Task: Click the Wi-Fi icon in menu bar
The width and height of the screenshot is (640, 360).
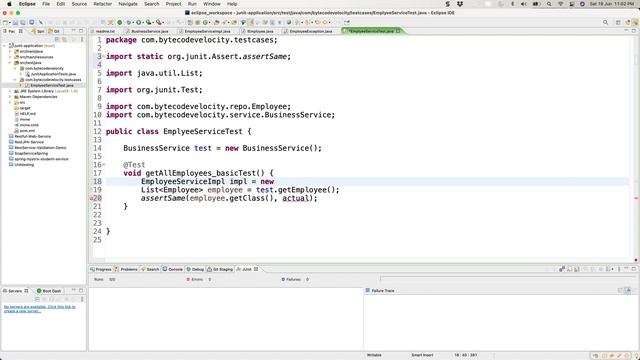Action: tap(560, 4)
